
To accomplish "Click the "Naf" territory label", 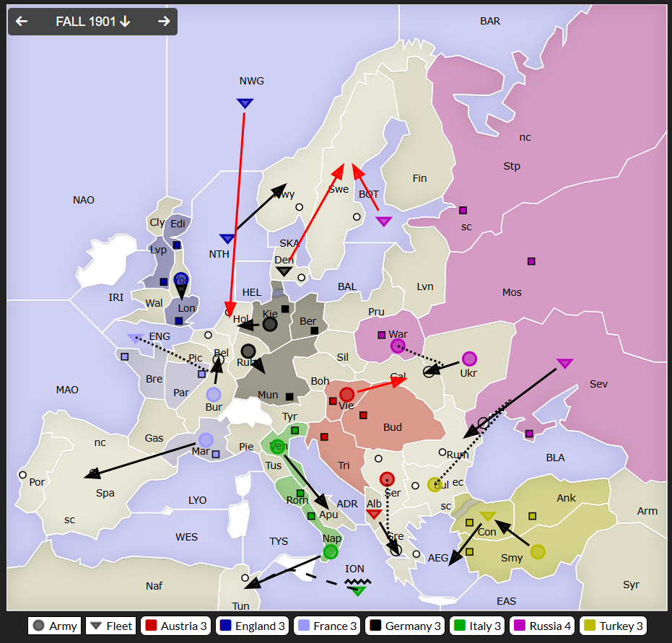I will 154,586.
